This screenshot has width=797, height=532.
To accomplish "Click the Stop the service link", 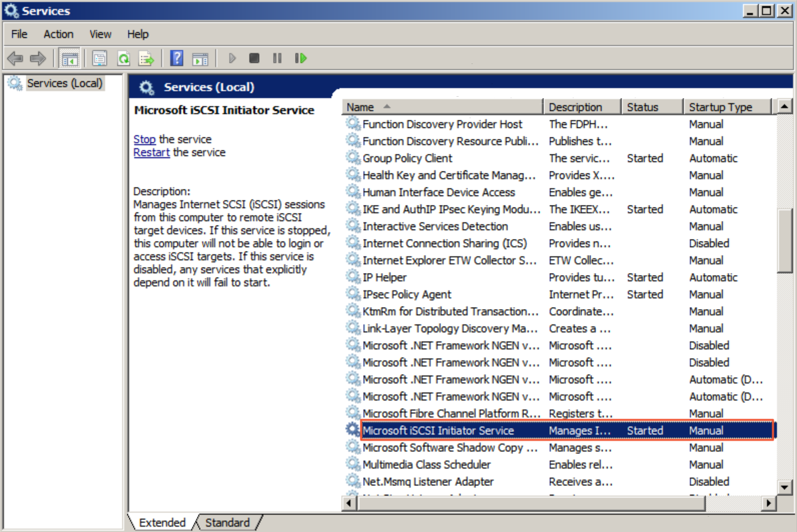I will click(144, 140).
